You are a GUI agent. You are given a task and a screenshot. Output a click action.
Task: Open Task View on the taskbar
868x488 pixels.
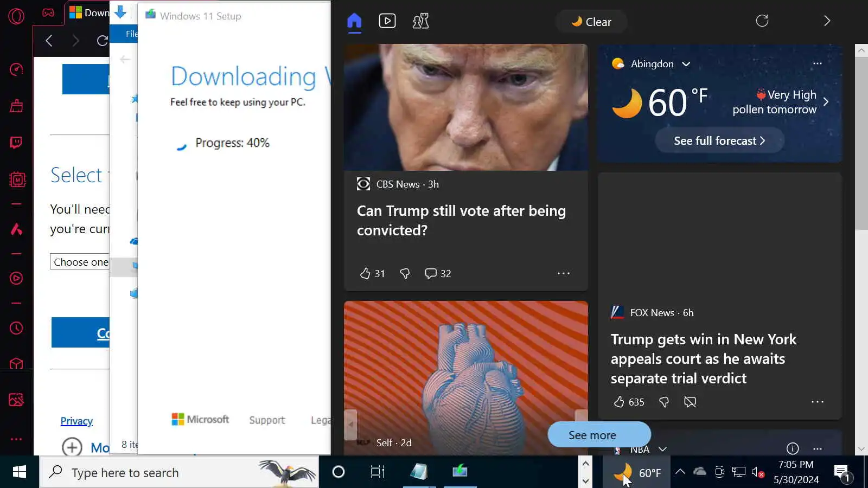[378, 472]
